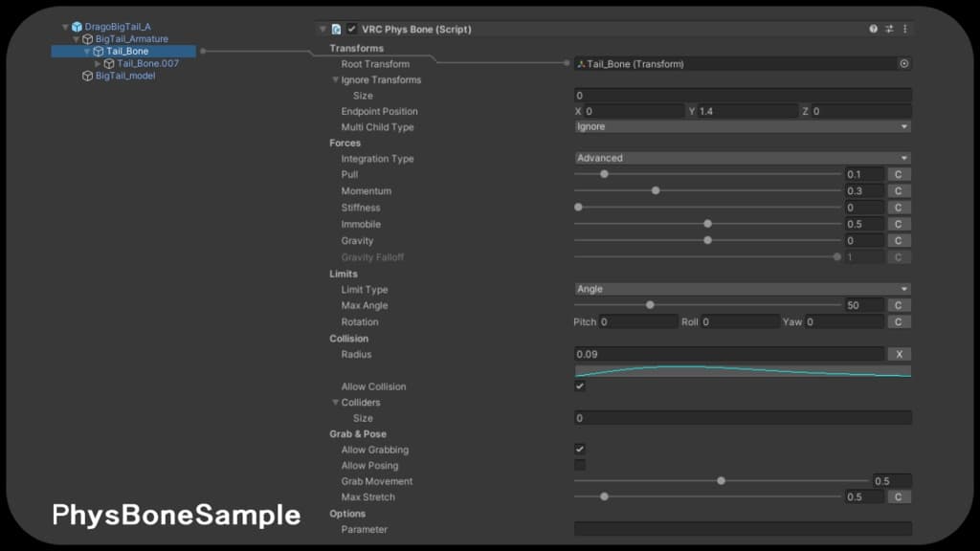
Task: Click the component preset sliders icon
Action: point(889,29)
